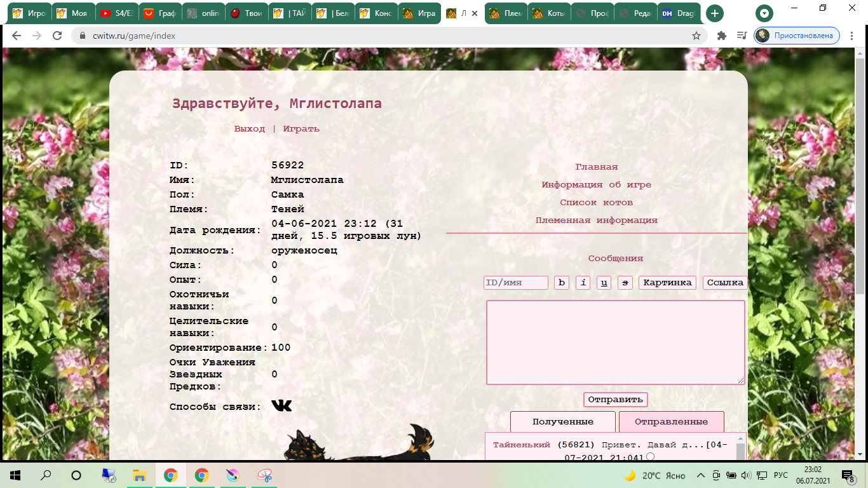868x488 pixels.
Task: Switch to the 'online' tab
Action: [202, 13]
